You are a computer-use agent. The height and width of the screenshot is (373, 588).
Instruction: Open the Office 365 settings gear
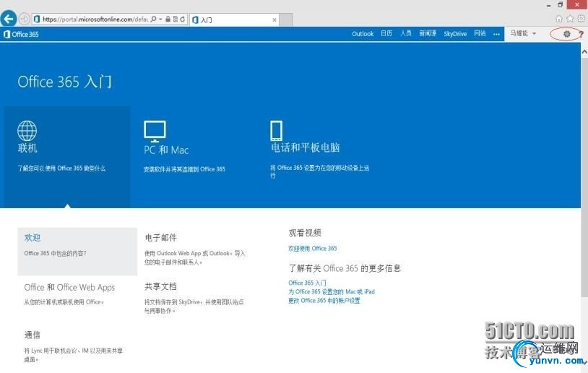click(x=566, y=34)
